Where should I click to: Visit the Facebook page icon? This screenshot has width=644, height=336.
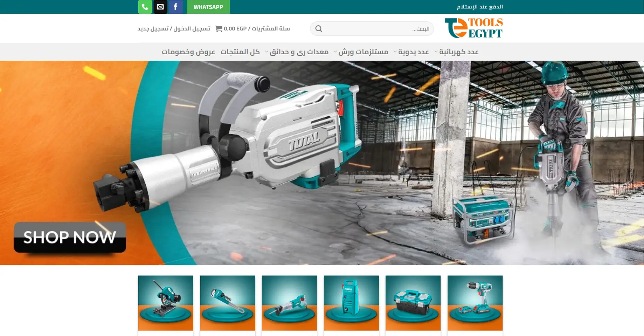coord(176,7)
